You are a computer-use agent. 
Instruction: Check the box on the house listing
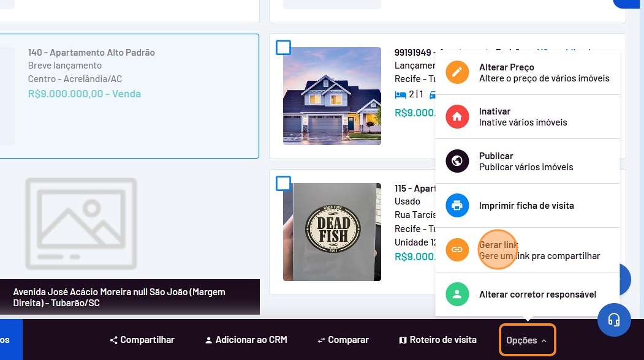283,47
